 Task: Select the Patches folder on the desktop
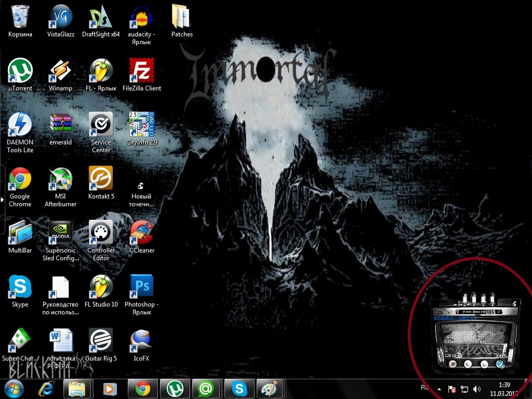tap(182, 21)
